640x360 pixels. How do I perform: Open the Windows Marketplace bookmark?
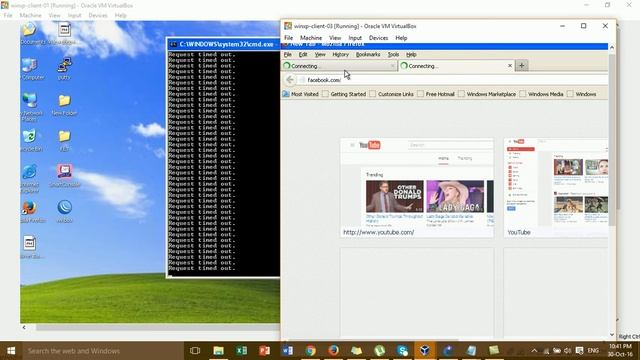tap(487, 94)
